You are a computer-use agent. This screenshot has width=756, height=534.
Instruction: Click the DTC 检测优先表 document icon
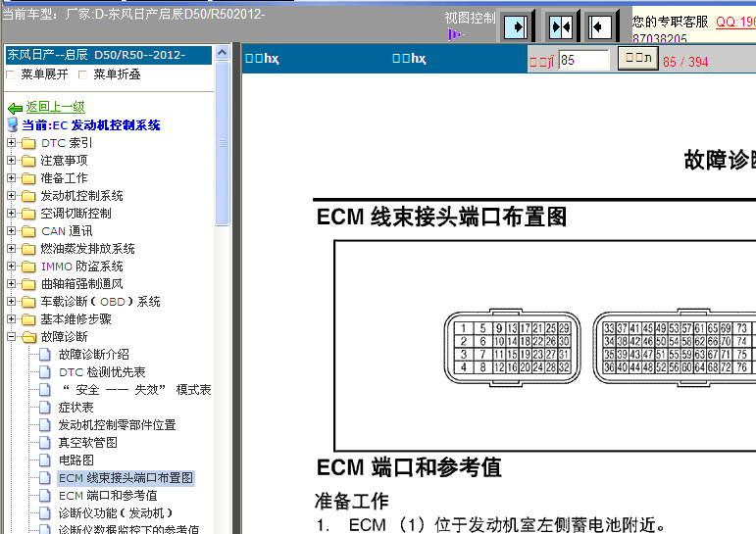[44, 372]
